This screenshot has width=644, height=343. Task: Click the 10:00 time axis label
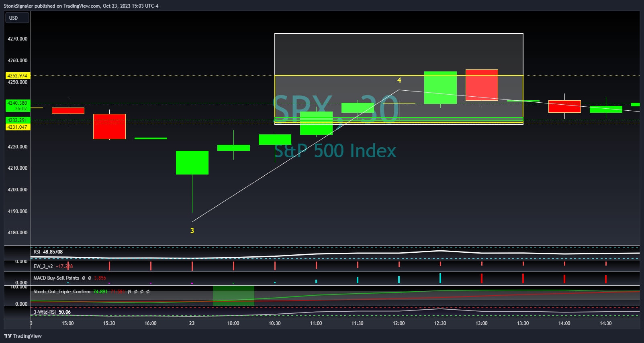pyautogui.click(x=233, y=323)
